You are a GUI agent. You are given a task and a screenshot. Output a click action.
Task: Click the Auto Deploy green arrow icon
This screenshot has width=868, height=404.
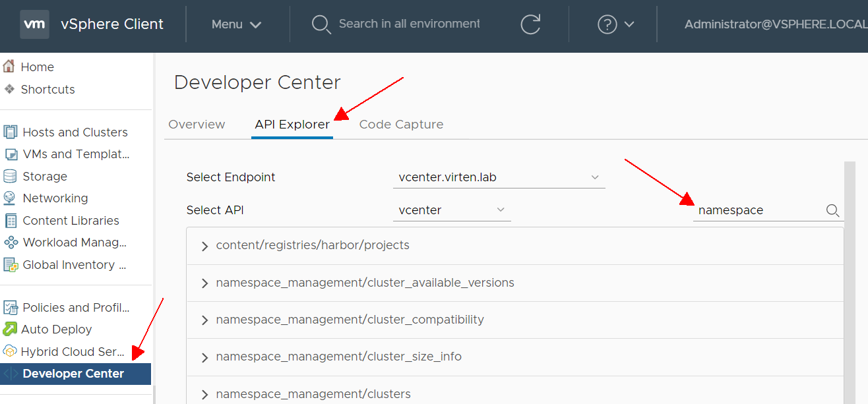coord(10,329)
